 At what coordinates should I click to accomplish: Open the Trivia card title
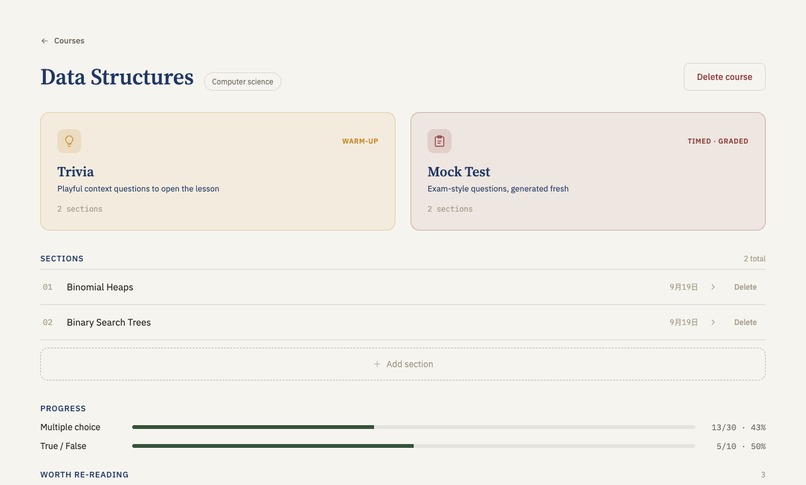click(x=76, y=172)
